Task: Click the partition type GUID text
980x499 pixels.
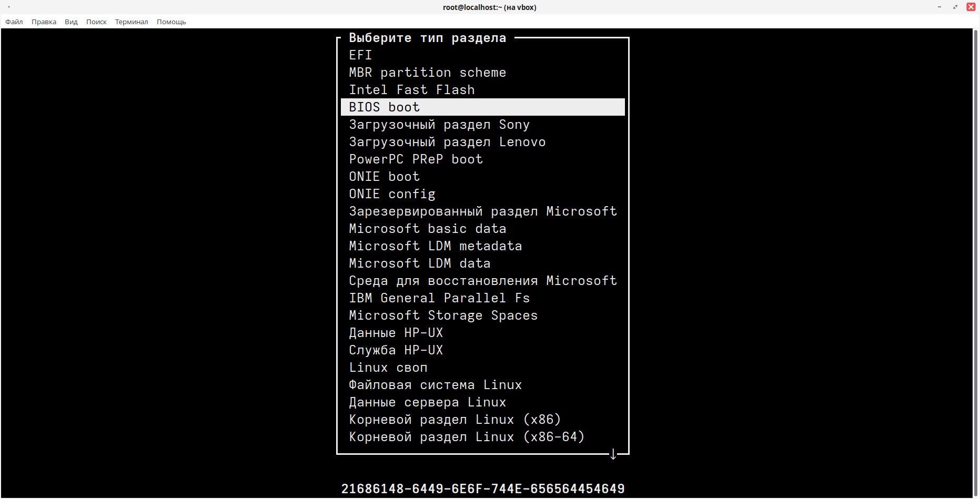Action: [483, 489]
